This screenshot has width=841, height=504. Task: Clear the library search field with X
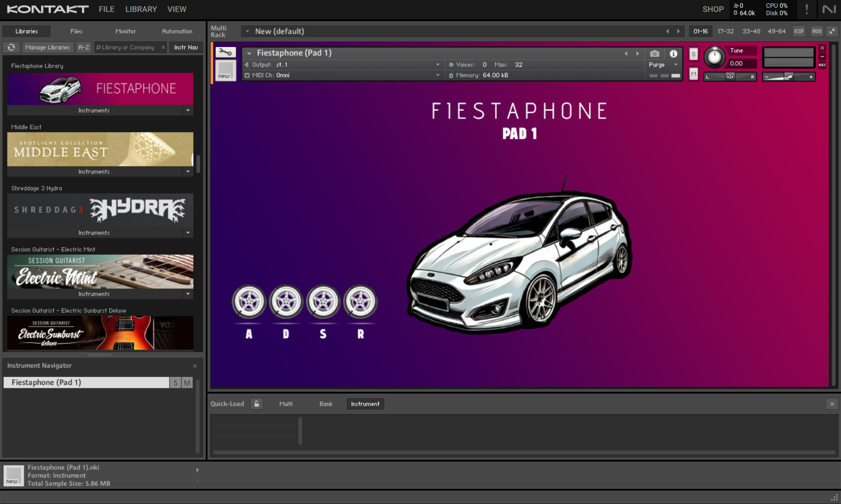click(163, 47)
